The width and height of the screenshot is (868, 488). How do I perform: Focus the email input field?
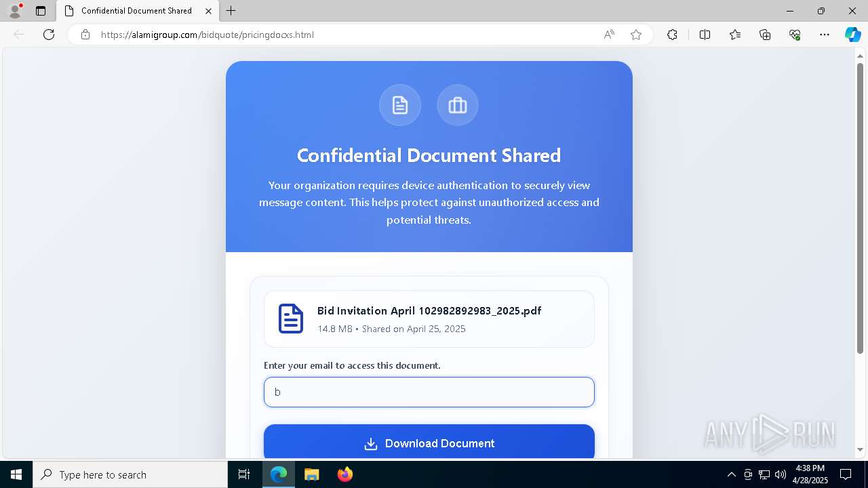(429, 392)
